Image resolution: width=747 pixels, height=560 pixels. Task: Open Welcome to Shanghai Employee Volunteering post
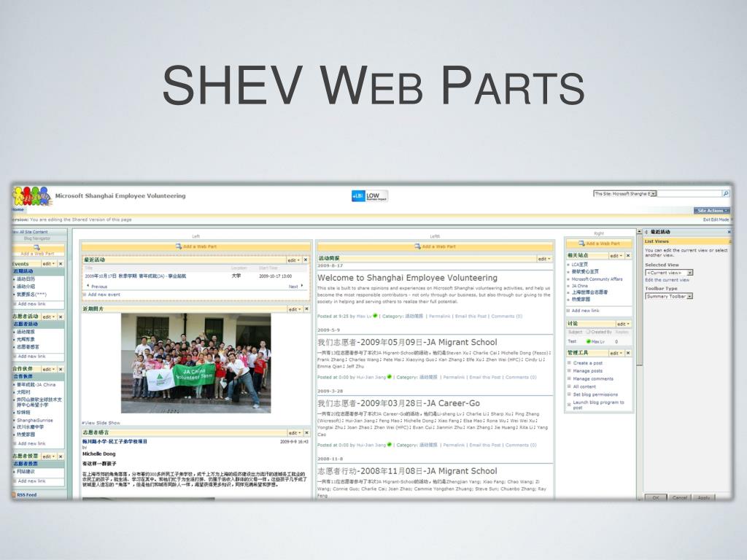(x=407, y=278)
